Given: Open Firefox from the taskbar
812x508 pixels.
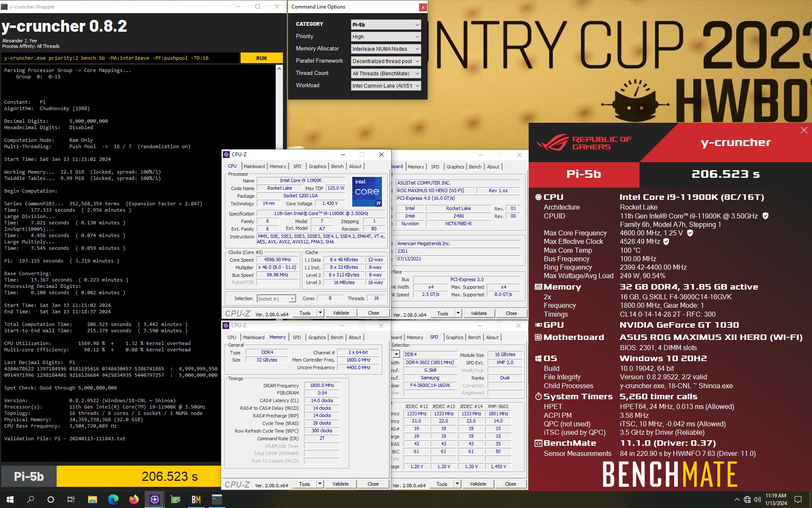Looking at the screenshot, I should pos(134,500).
